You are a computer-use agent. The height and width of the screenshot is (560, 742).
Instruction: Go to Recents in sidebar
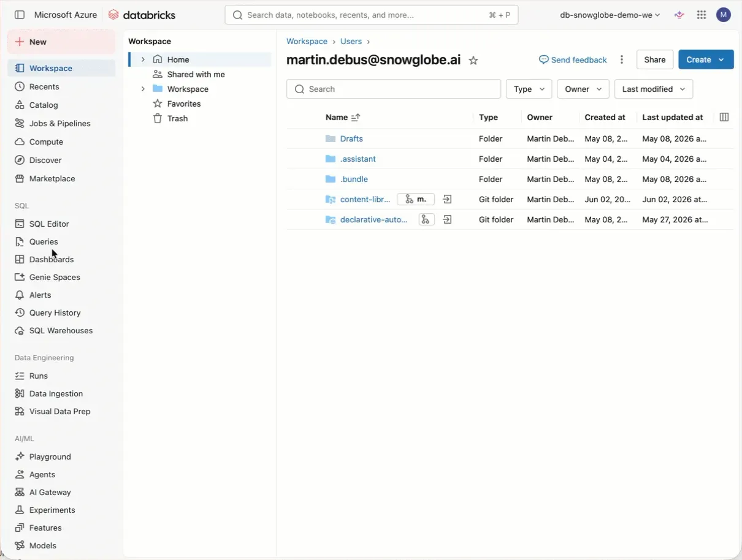click(x=61, y=86)
